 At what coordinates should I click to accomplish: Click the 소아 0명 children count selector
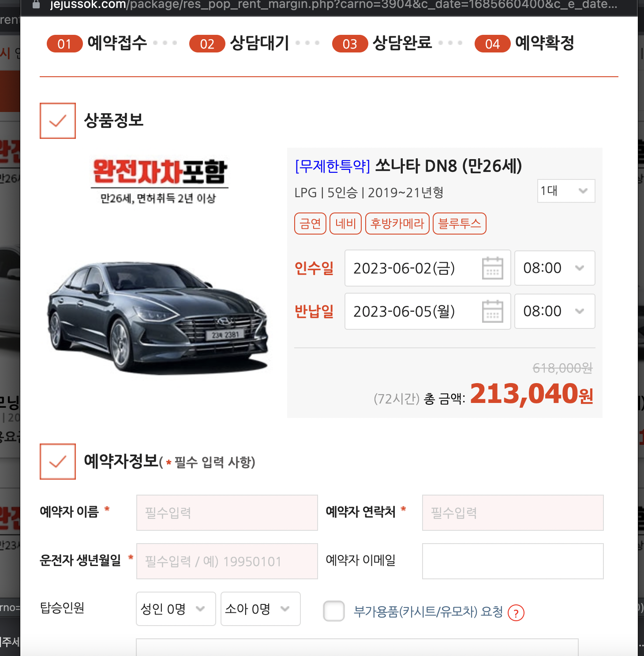(260, 609)
